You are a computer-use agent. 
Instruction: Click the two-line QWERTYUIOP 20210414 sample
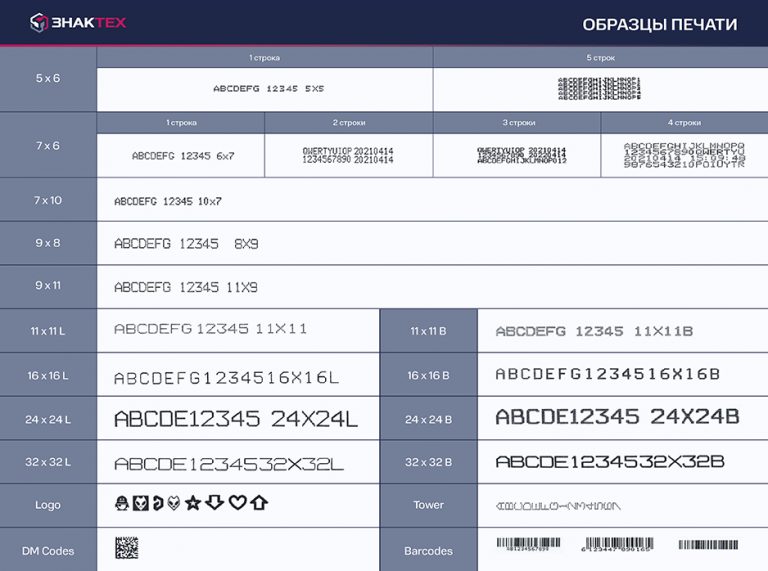[x=348, y=155]
